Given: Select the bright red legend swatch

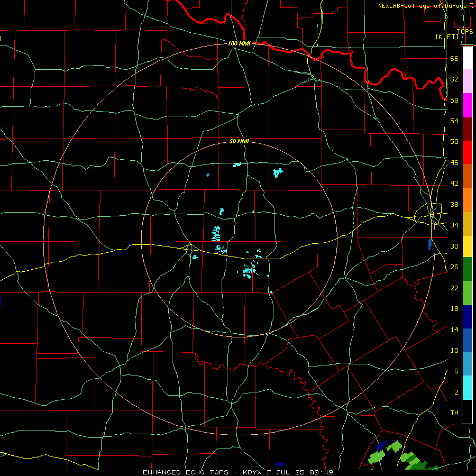Looking at the screenshot, I should pyautogui.click(x=467, y=152).
